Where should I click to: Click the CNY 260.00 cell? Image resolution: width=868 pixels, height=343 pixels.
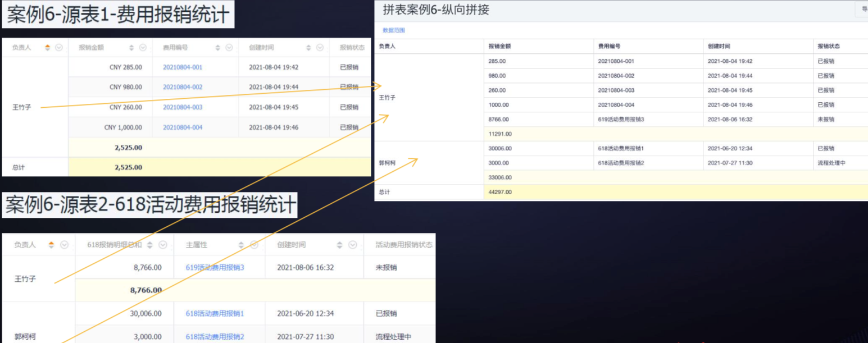tap(126, 107)
